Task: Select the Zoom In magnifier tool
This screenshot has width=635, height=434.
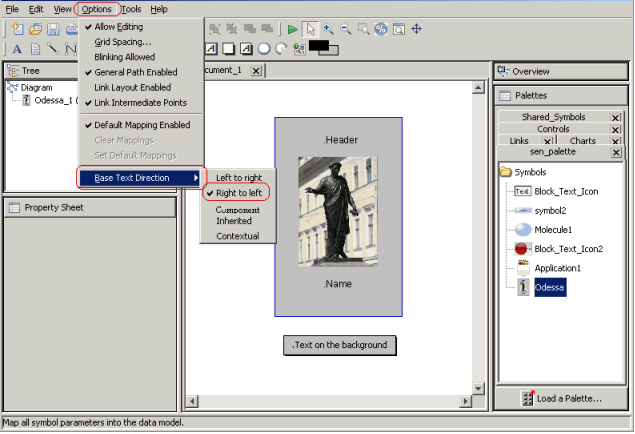Action: (x=327, y=30)
